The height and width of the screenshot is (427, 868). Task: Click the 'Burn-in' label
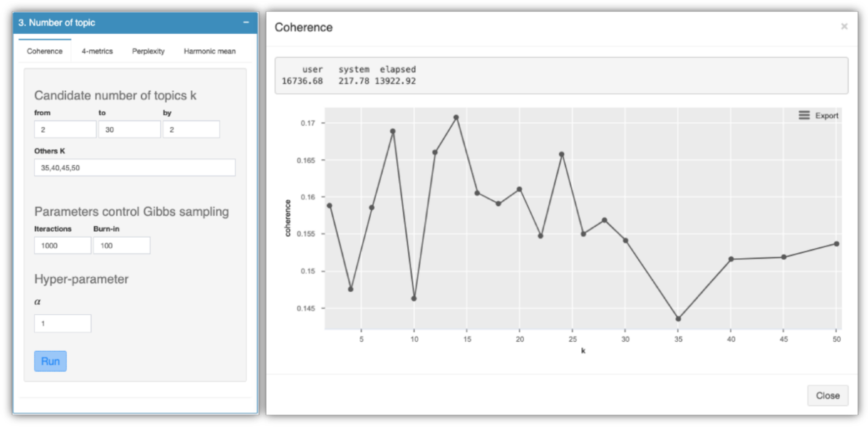point(106,229)
